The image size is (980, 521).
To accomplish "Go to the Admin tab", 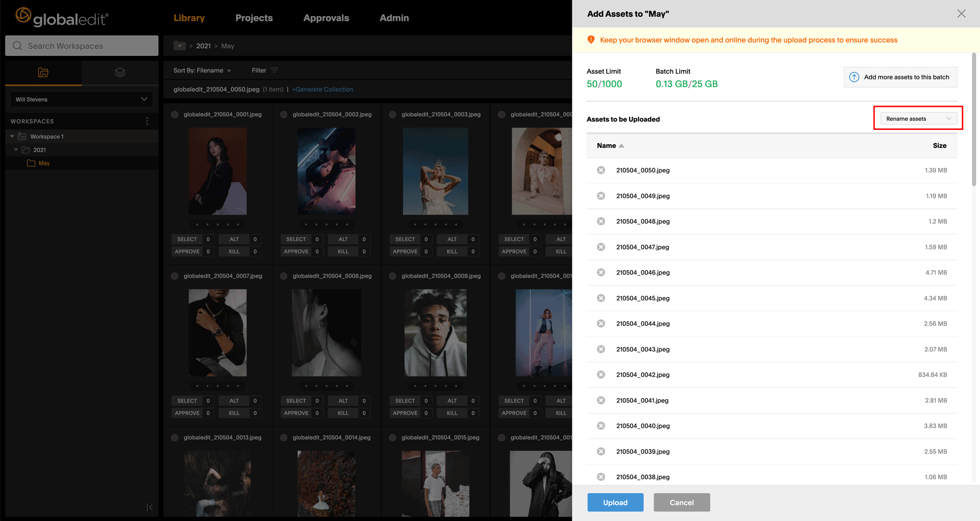I will pos(394,18).
